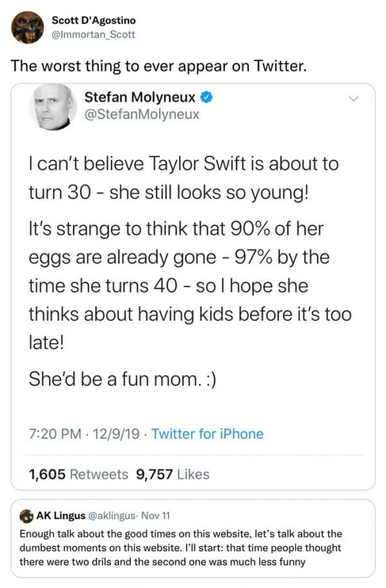Open @StefanMolyneux's profile handle
The image size is (386, 588).
point(141,114)
